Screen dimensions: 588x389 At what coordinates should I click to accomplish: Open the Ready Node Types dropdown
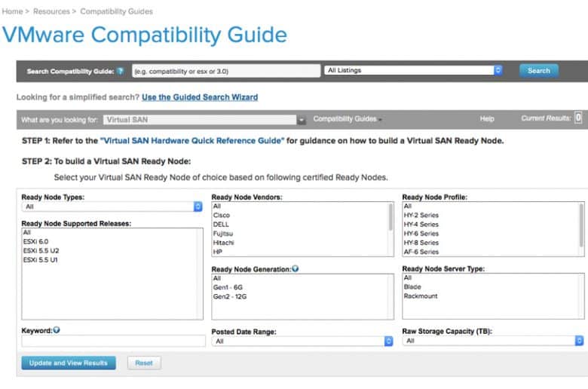point(112,207)
